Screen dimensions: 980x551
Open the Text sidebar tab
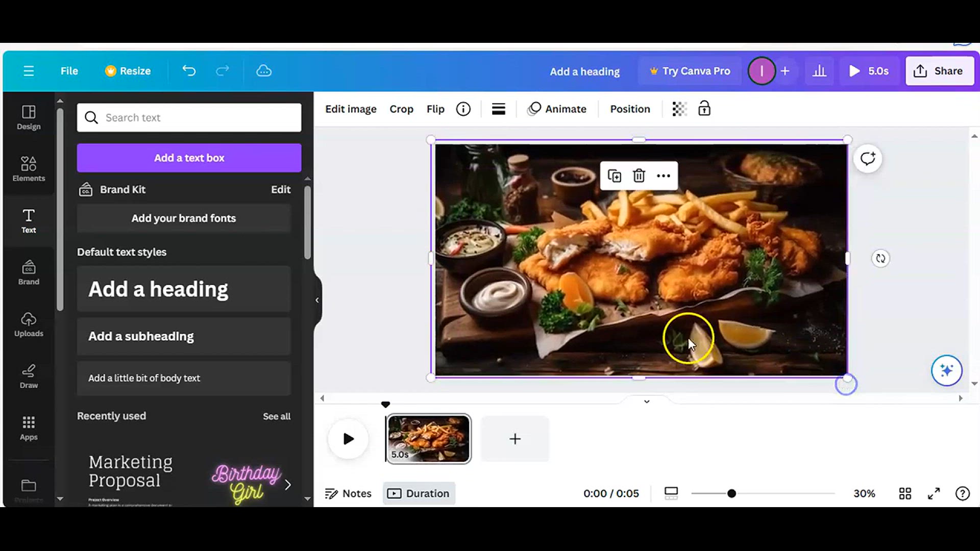29,221
